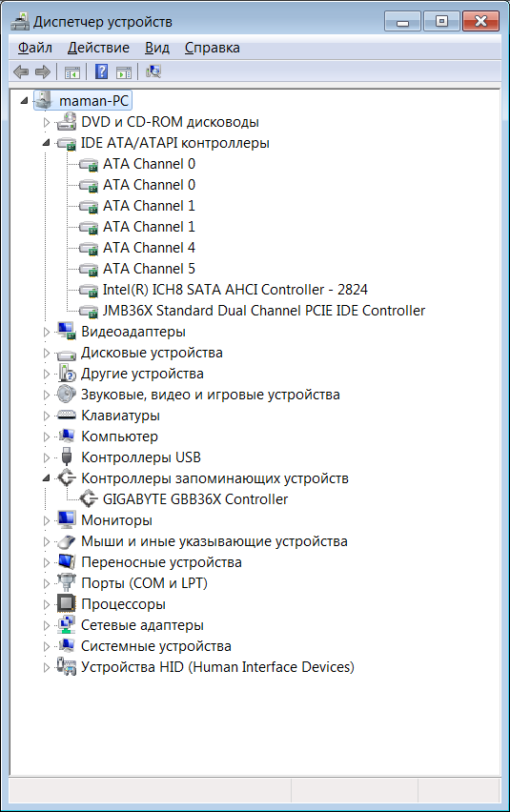This screenshot has height=812, width=510.
Task: Click the Контроллеры USB plug icon
Action: point(67,457)
